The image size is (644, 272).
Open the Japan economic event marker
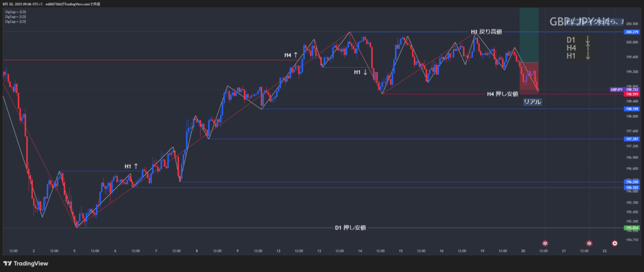click(614, 243)
